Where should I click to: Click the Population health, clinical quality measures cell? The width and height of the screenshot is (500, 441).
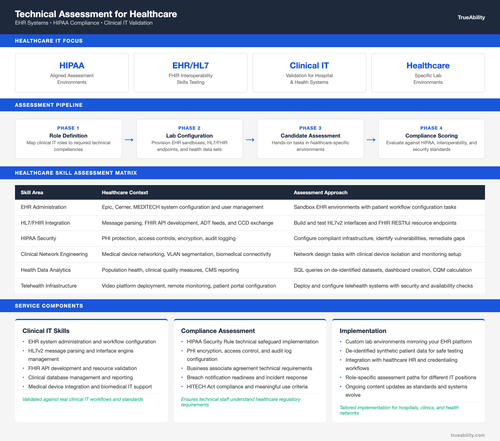[170, 270]
